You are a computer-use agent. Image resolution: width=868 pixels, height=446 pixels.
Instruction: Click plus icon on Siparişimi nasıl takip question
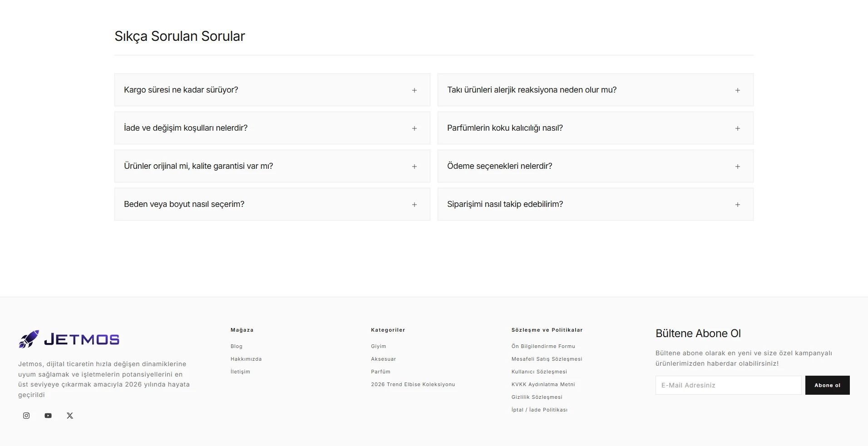pos(738,205)
